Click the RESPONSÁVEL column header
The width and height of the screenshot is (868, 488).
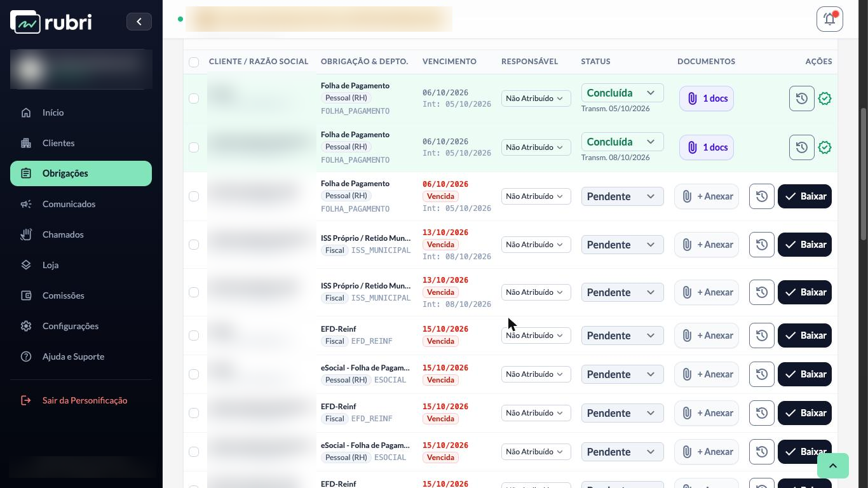(529, 62)
